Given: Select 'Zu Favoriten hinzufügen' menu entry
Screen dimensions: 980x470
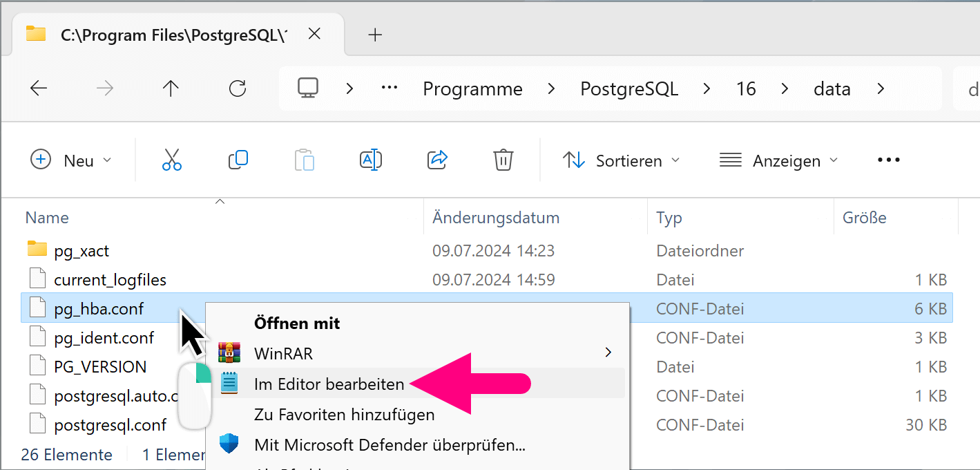Looking at the screenshot, I should pyautogui.click(x=344, y=415).
